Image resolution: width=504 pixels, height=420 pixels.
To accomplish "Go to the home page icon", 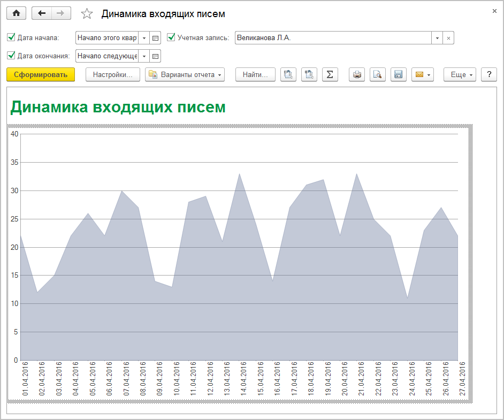I will coord(16,13).
